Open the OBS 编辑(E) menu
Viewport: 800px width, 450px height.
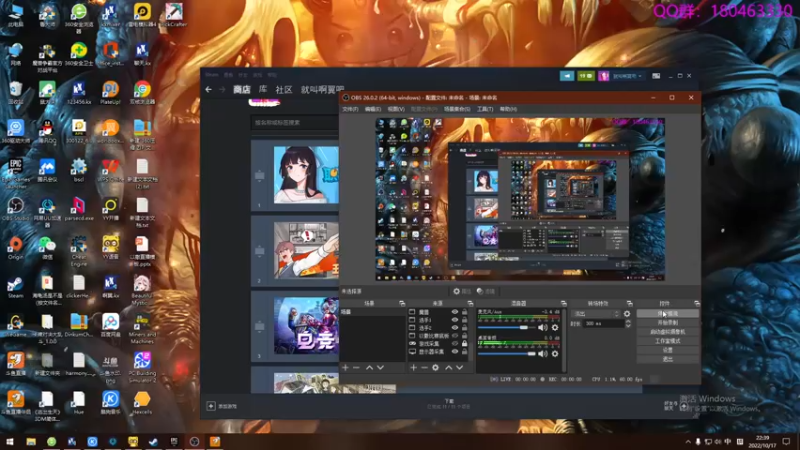[372, 109]
